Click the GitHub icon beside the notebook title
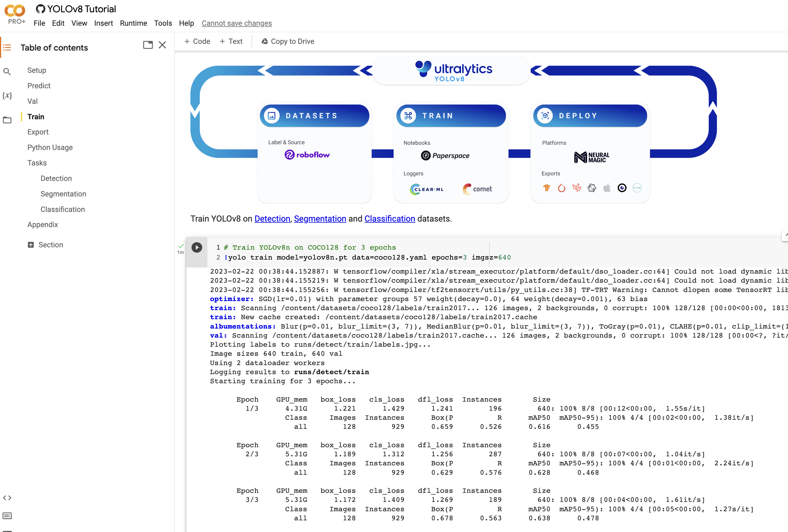 [41, 9]
